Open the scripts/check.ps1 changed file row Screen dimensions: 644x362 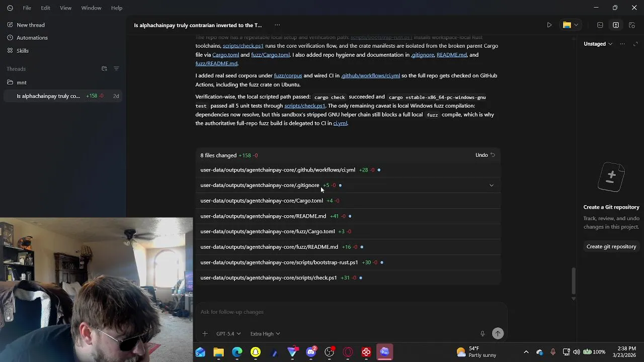point(348,278)
